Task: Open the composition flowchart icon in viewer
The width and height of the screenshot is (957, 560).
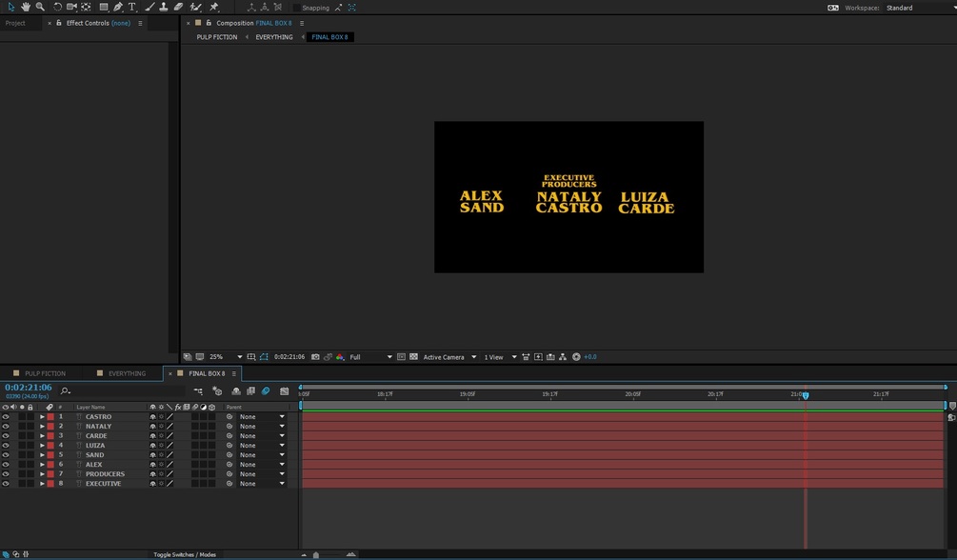Action: 563,356
